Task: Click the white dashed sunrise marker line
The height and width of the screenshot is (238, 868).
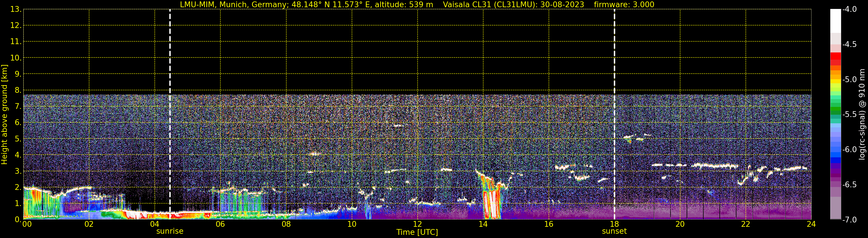Action: (170, 114)
